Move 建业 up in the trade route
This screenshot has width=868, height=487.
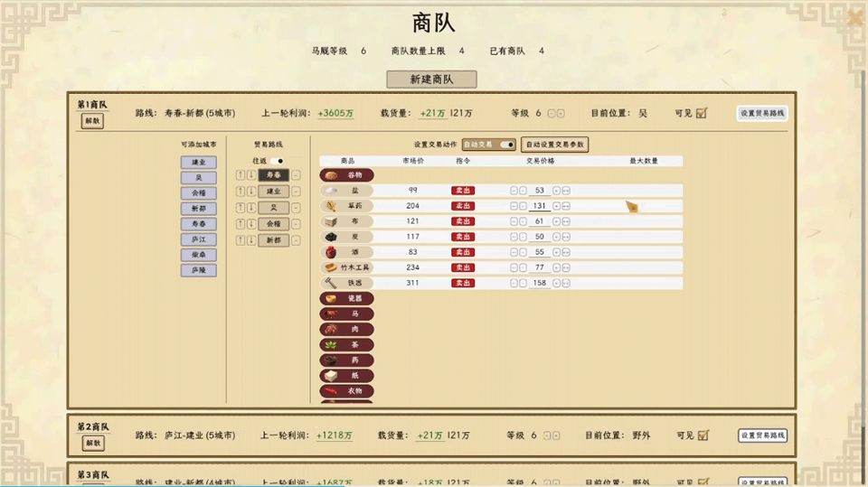(241, 192)
